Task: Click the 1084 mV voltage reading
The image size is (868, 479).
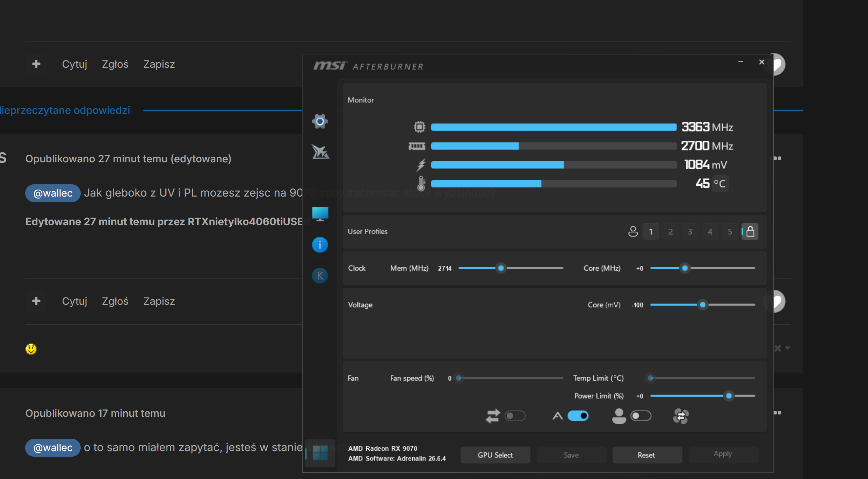Action: [x=706, y=164]
